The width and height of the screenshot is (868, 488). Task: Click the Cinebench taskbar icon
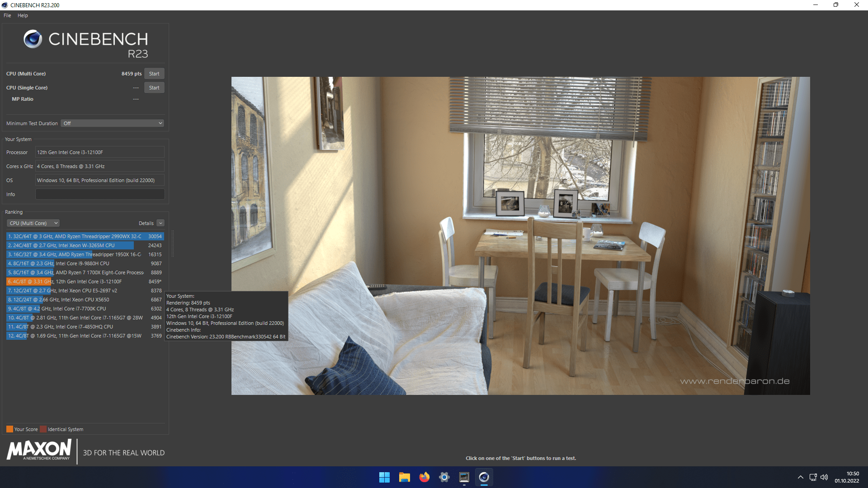[484, 477]
